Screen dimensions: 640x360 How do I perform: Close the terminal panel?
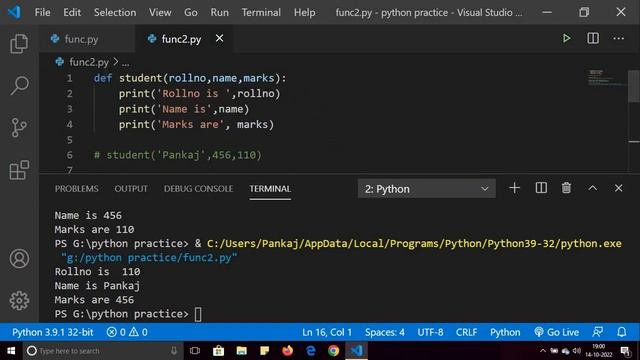[x=618, y=188]
